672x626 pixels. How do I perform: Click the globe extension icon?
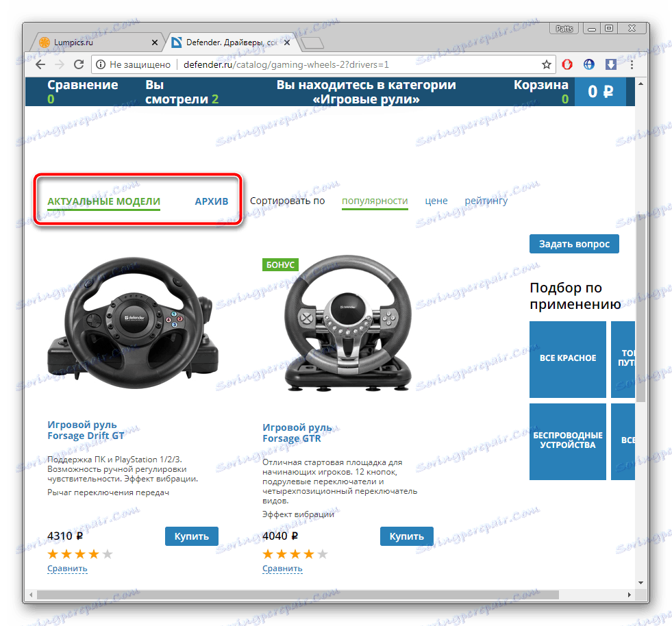point(589,64)
